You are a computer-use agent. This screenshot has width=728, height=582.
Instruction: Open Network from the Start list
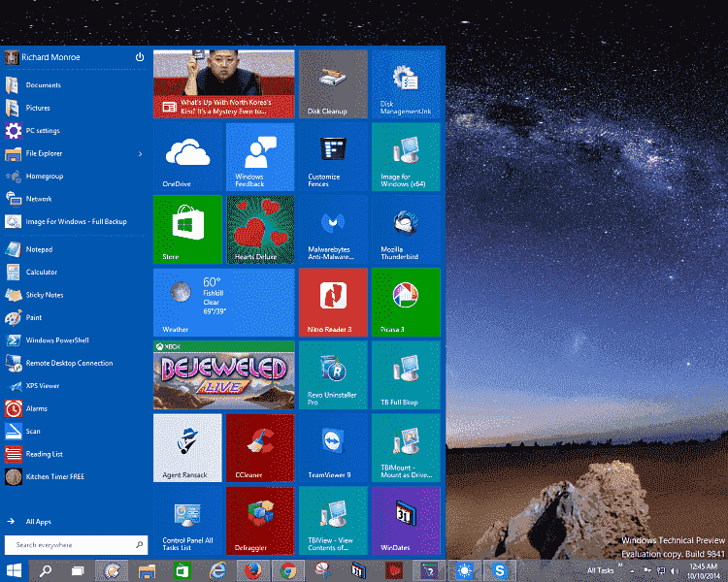75,199
